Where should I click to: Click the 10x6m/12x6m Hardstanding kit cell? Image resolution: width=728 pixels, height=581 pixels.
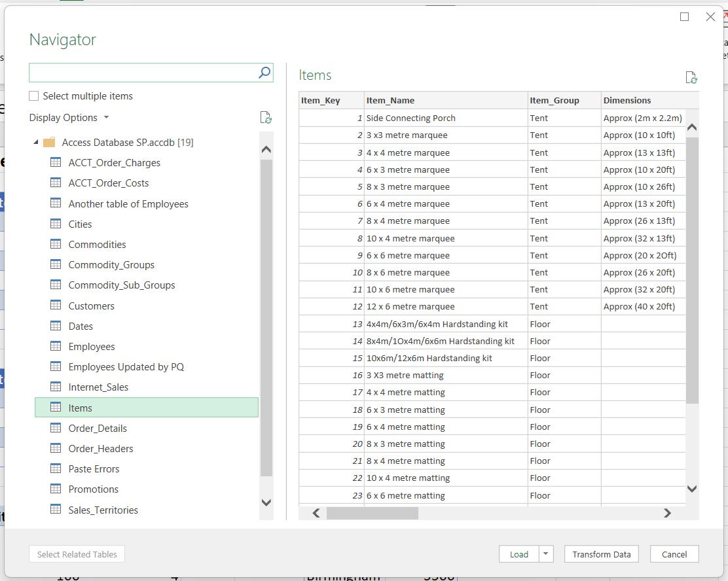tap(446, 358)
